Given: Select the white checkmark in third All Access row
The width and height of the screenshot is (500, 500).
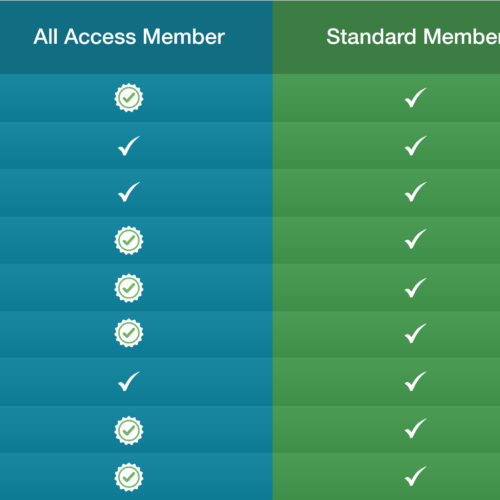Looking at the screenshot, I should coord(129,192).
